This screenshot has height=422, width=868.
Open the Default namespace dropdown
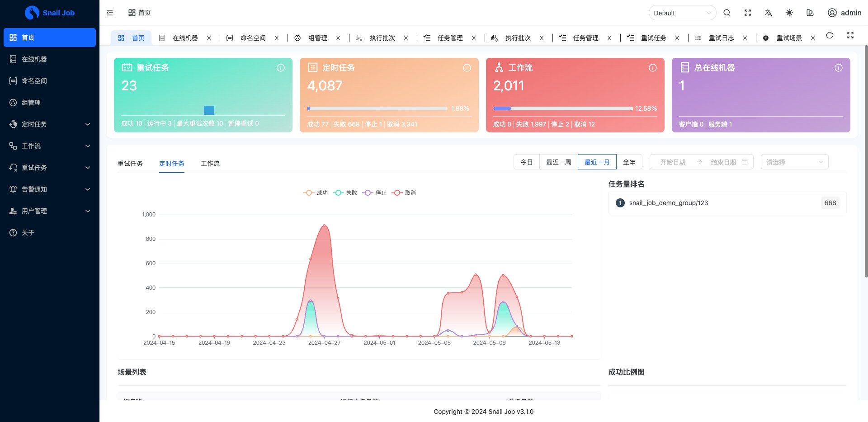tap(682, 13)
